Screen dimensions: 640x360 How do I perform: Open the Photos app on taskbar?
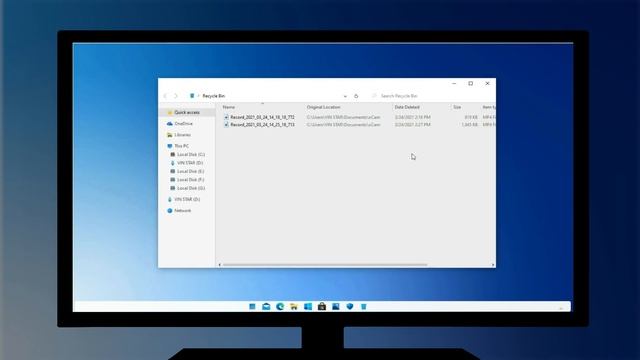336,307
